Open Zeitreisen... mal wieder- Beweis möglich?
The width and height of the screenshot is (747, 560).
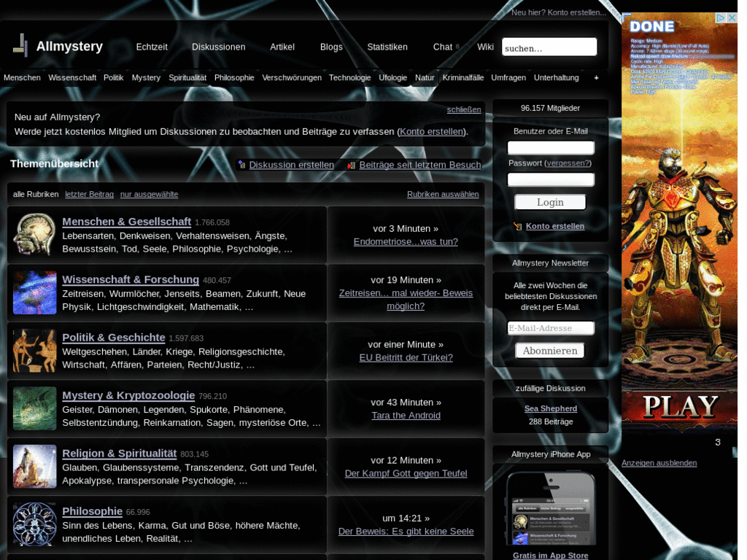pyautogui.click(x=406, y=300)
